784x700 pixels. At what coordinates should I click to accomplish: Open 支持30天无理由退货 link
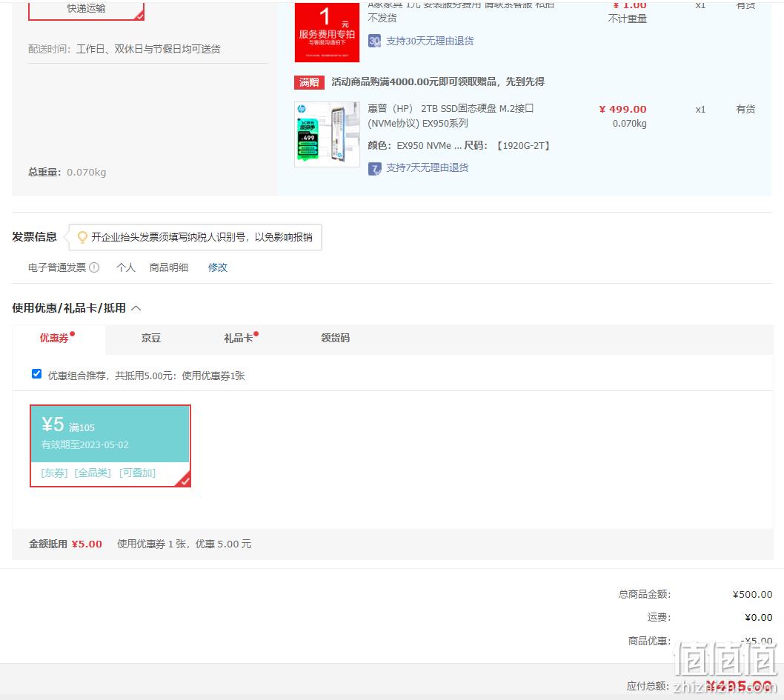click(430, 41)
